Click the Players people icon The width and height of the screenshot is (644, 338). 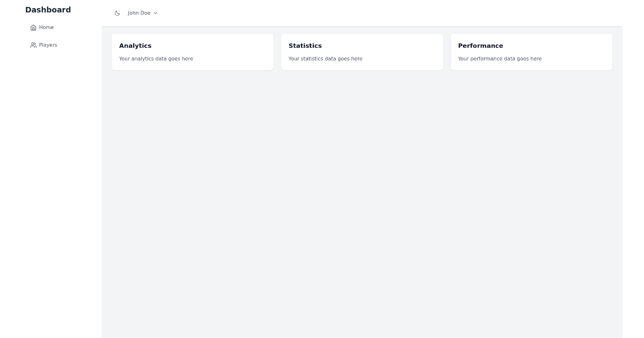point(33,45)
